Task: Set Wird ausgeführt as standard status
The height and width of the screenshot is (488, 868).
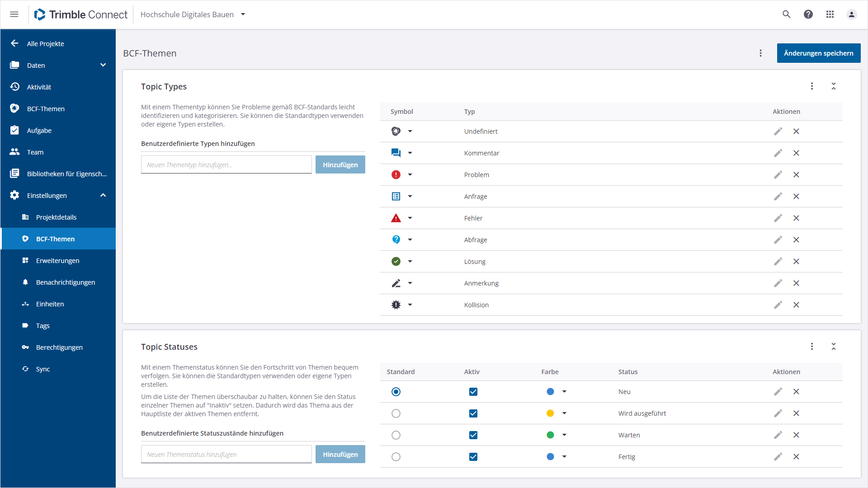Action: [396, 413]
